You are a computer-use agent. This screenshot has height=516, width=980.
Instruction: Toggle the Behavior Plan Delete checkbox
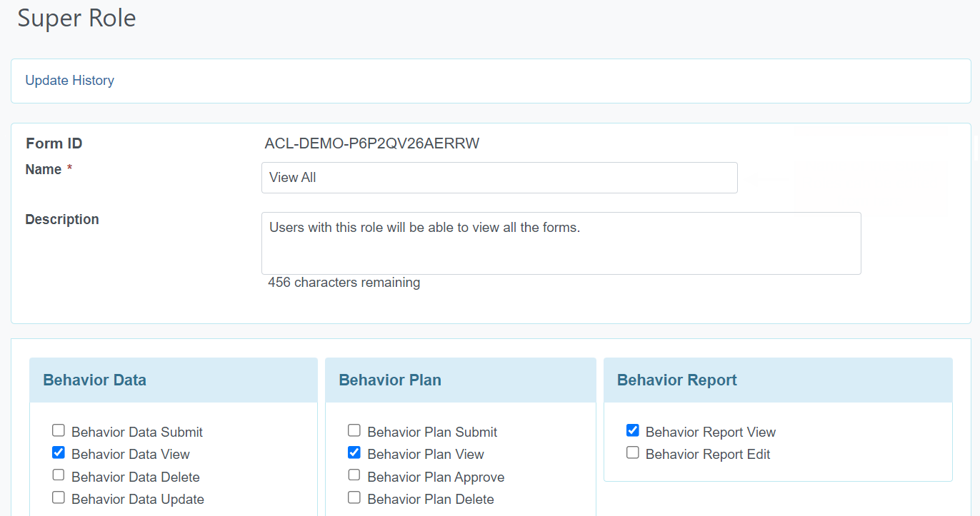pos(354,497)
